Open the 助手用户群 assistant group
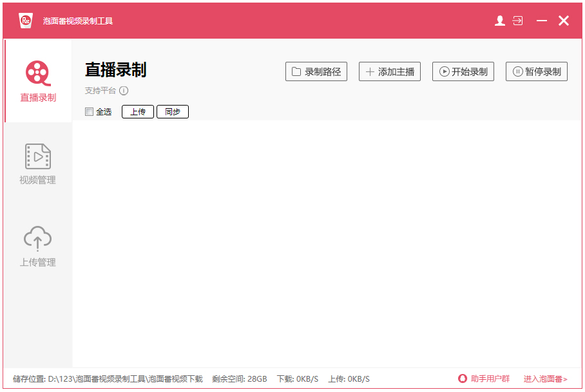The width and height of the screenshot is (585, 392). point(484,378)
